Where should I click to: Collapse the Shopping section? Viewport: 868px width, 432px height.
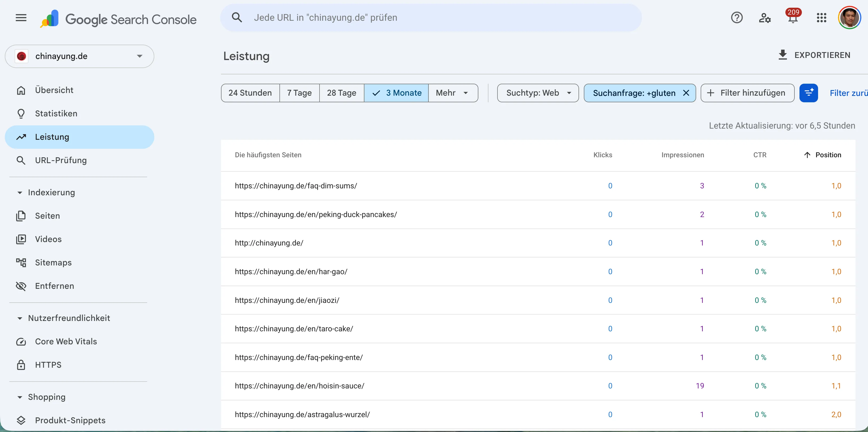(x=20, y=397)
